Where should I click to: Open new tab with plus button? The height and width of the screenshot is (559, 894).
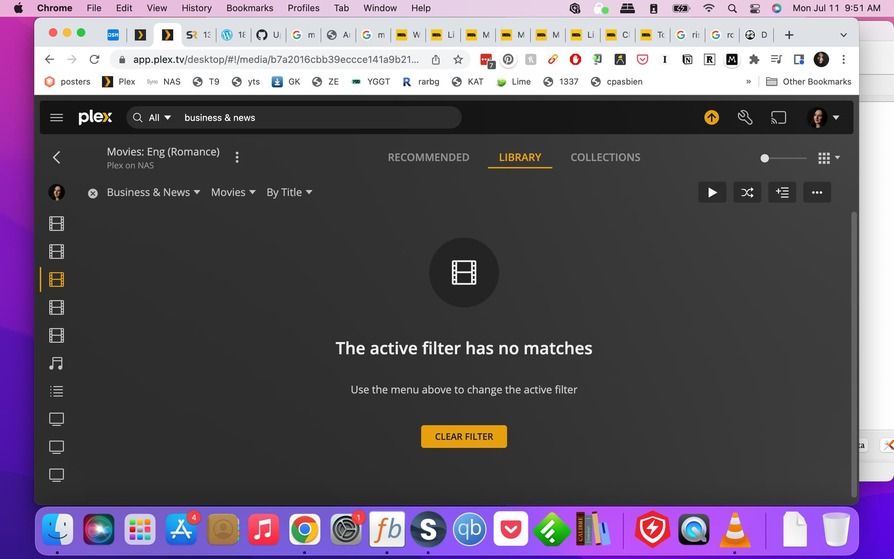[789, 35]
